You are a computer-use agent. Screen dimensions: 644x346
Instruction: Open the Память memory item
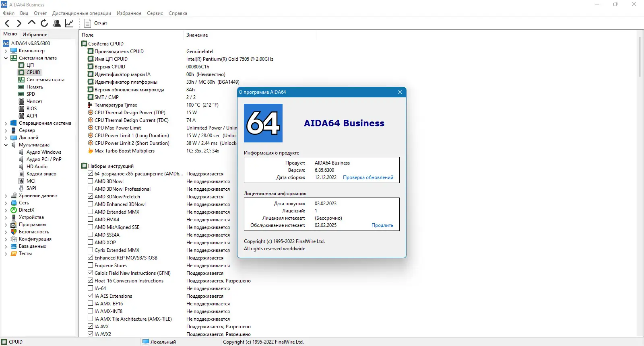coord(35,87)
